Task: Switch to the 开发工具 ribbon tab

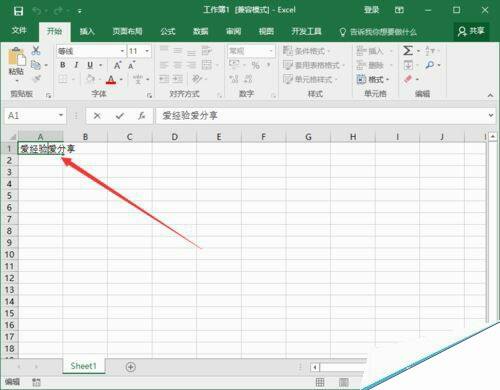Action: (306, 31)
